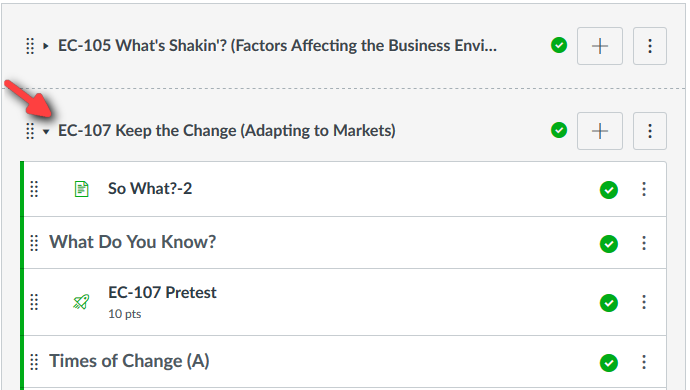Open options menu for EC-107 module
690x390 pixels.
(x=650, y=131)
